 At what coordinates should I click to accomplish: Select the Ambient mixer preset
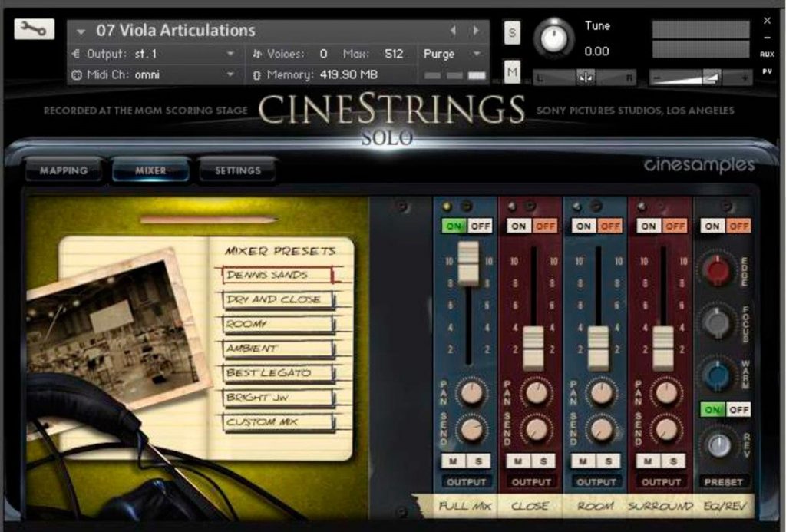tap(277, 349)
